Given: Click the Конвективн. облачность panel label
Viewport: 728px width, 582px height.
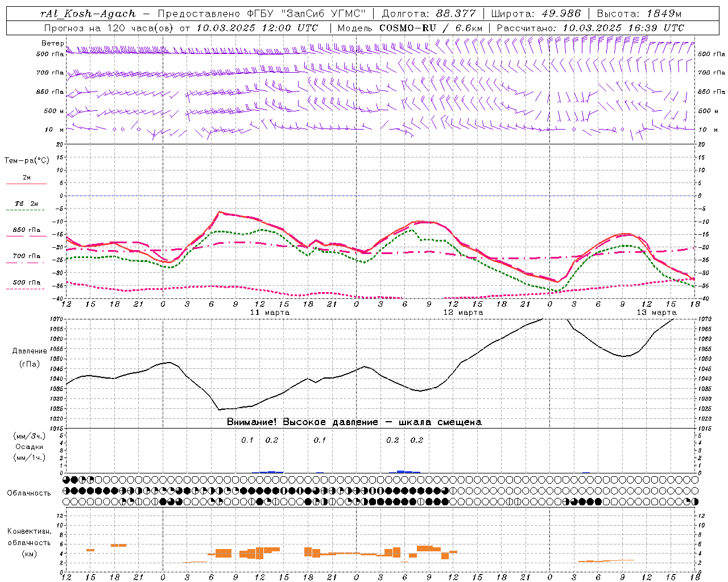Looking at the screenshot, I should point(29,542).
